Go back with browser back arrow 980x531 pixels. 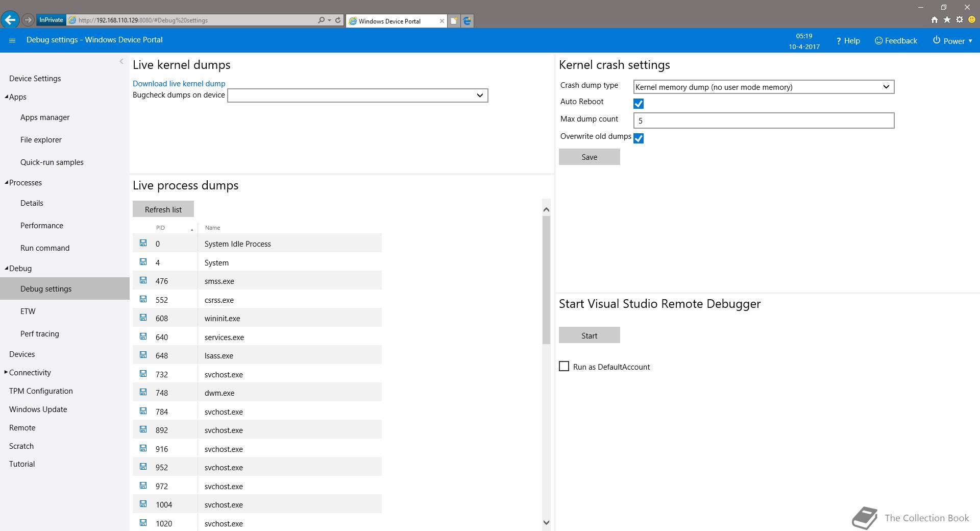(10, 20)
